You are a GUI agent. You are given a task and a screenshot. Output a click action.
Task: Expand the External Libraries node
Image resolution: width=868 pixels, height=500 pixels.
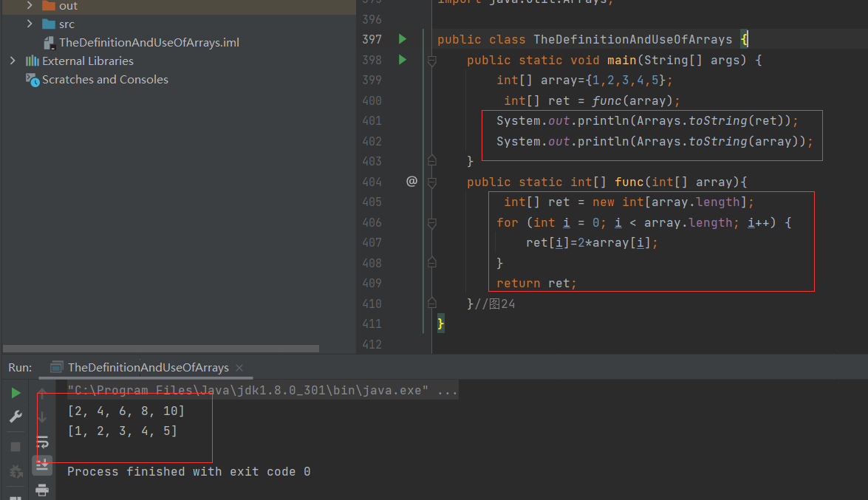click(13, 61)
